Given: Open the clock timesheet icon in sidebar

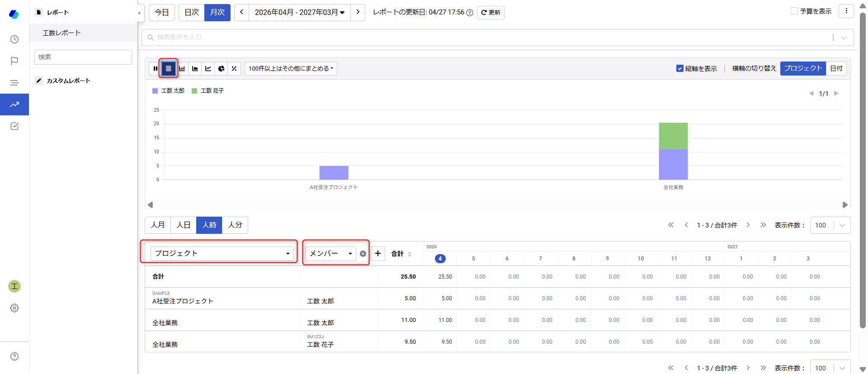Looking at the screenshot, I should pos(14,39).
